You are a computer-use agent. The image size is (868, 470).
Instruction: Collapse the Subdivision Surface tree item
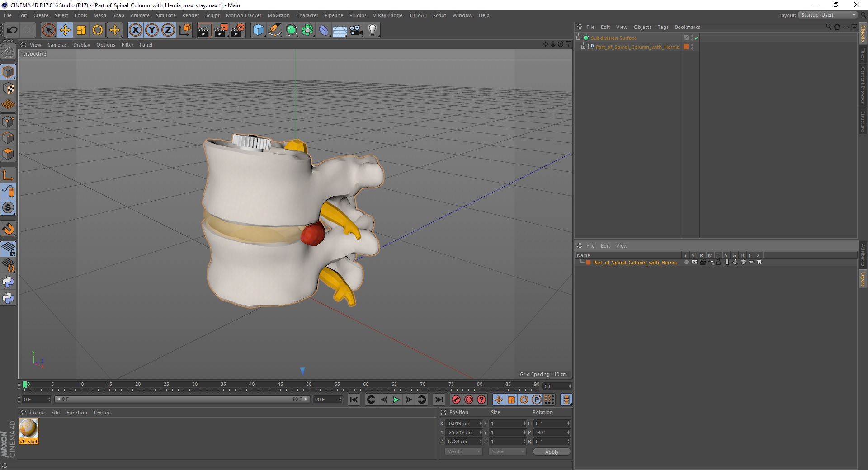pos(579,38)
